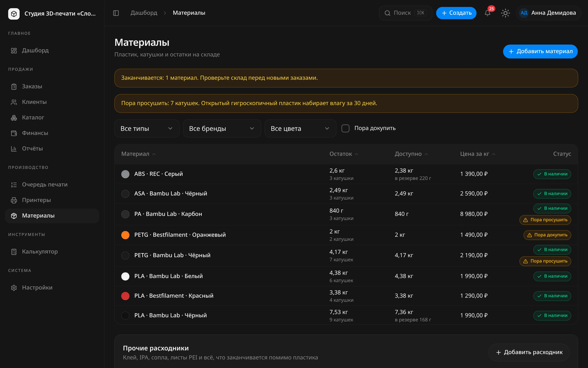The image size is (588, 368).
Task: Click Пора просушить badge in PETG Чёрный row
Action: [x=545, y=261]
